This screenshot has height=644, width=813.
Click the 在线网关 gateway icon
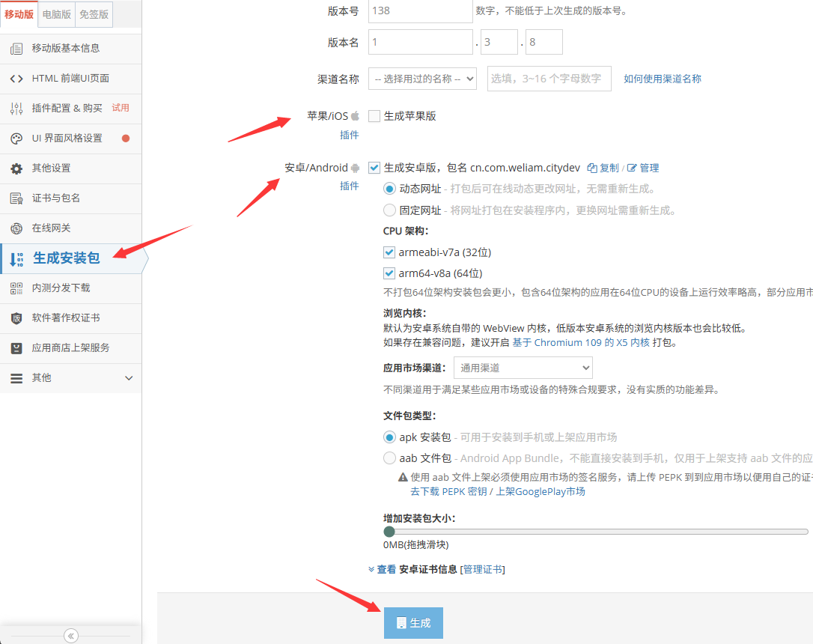pos(16,228)
